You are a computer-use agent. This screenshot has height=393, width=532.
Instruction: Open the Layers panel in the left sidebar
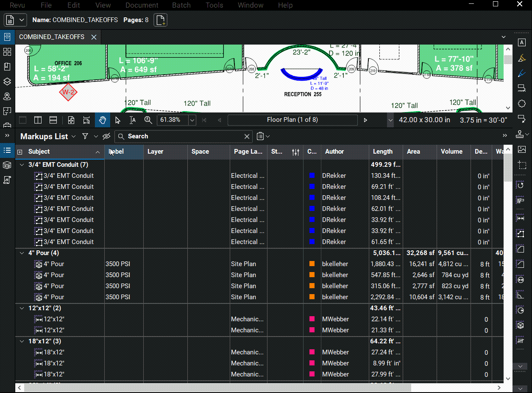pyautogui.click(x=7, y=81)
